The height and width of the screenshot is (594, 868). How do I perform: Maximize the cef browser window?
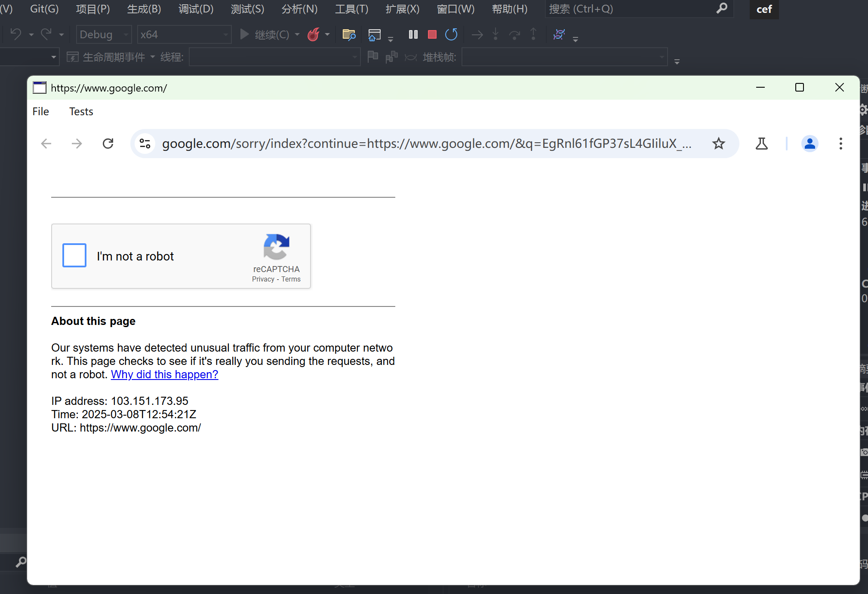800,88
